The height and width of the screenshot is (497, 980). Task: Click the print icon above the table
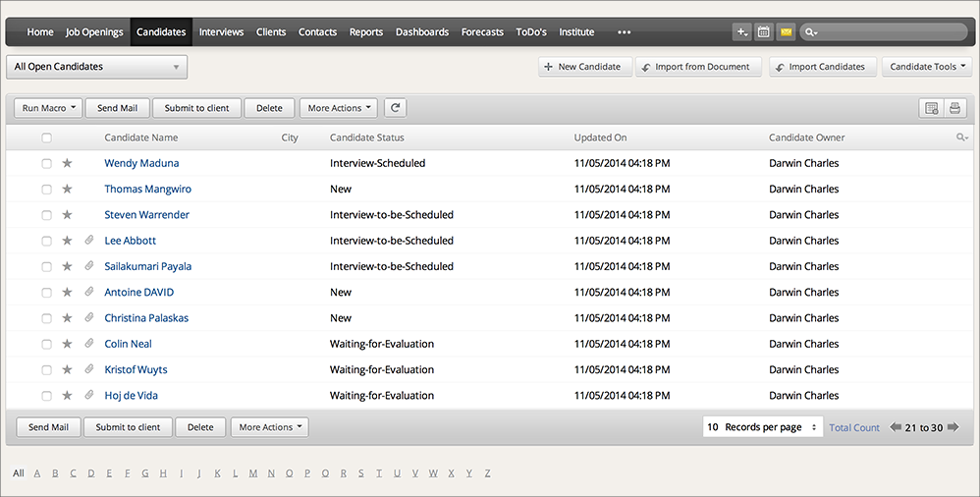point(953,108)
